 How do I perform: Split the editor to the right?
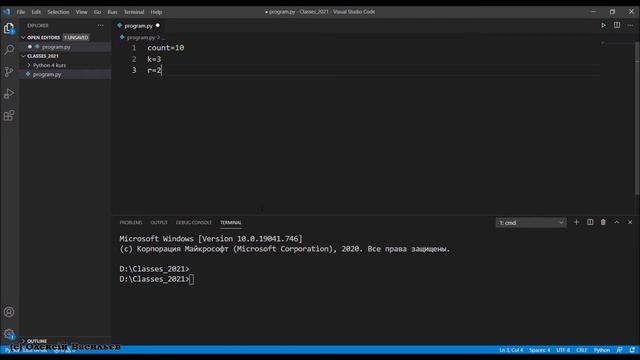617,25
